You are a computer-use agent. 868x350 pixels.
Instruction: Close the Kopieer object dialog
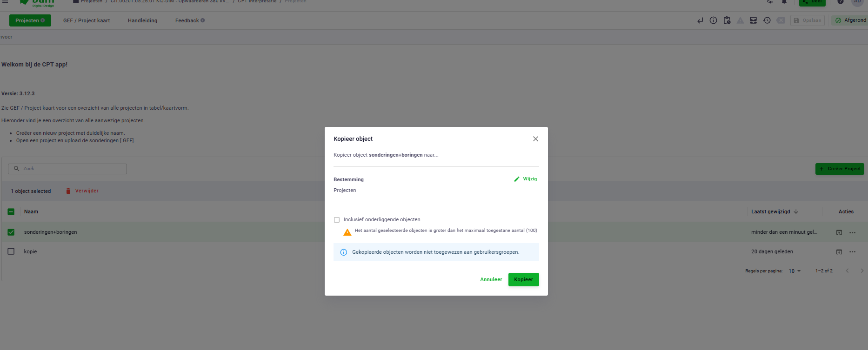(535, 139)
